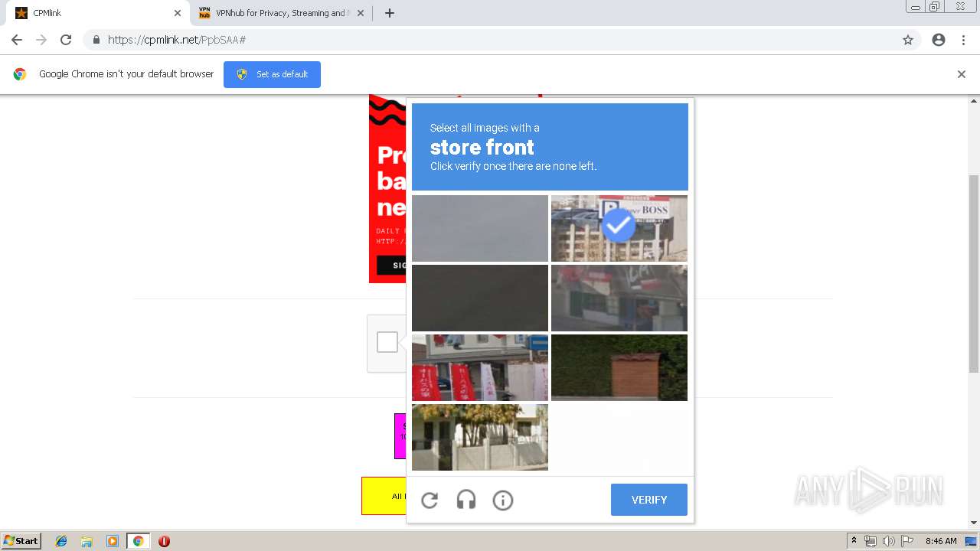View site security lock information

coord(96,40)
